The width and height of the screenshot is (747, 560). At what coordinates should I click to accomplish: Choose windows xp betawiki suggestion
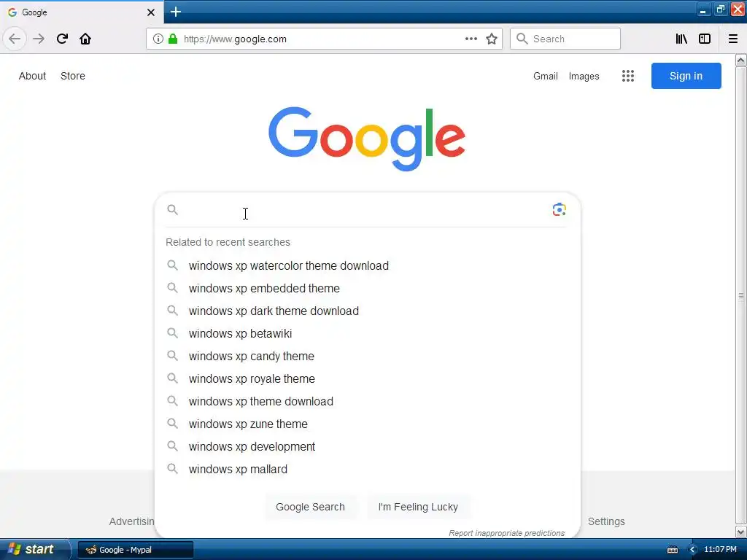tap(368, 333)
